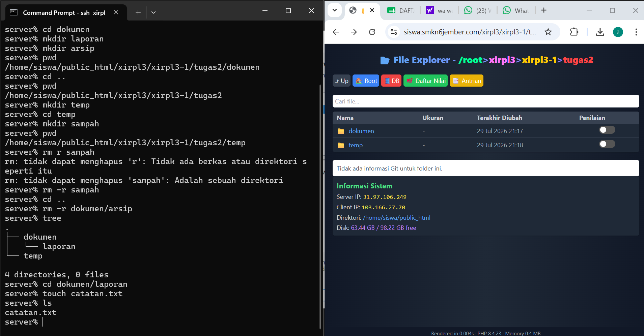Reload the page in the browser
This screenshot has width=644, height=336.
372,32
